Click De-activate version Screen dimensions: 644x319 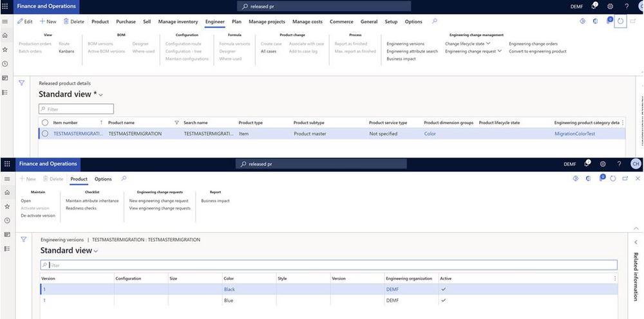pyautogui.click(x=38, y=215)
